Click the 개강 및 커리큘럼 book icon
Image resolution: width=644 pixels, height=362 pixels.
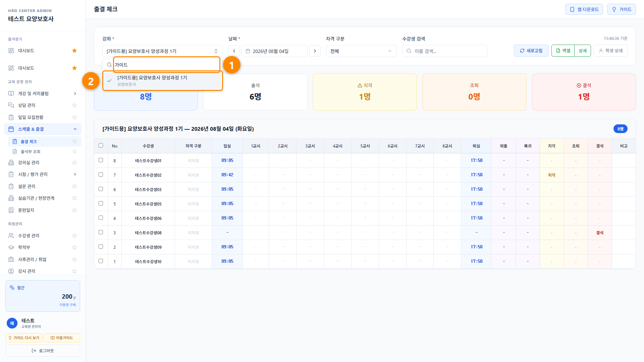pyautogui.click(x=11, y=94)
